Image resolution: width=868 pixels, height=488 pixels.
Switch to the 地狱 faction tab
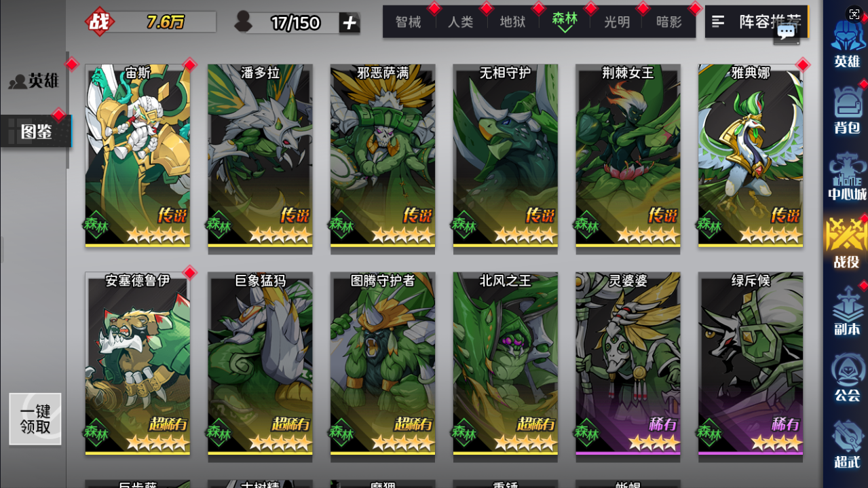point(512,22)
